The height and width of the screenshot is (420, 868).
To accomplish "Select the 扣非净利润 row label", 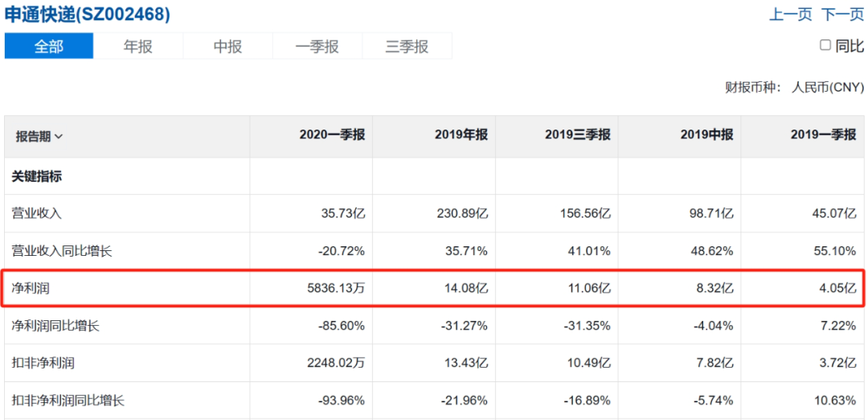I will (42, 363).
